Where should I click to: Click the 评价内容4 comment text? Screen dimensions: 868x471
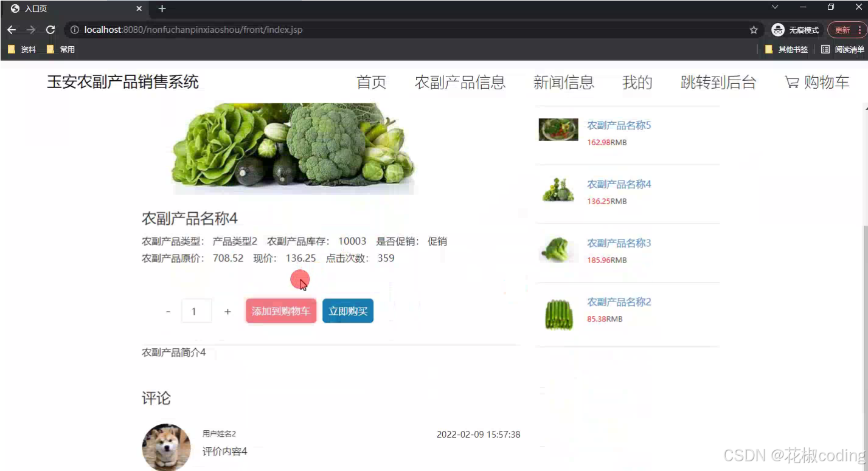click(x=225, y=452)
